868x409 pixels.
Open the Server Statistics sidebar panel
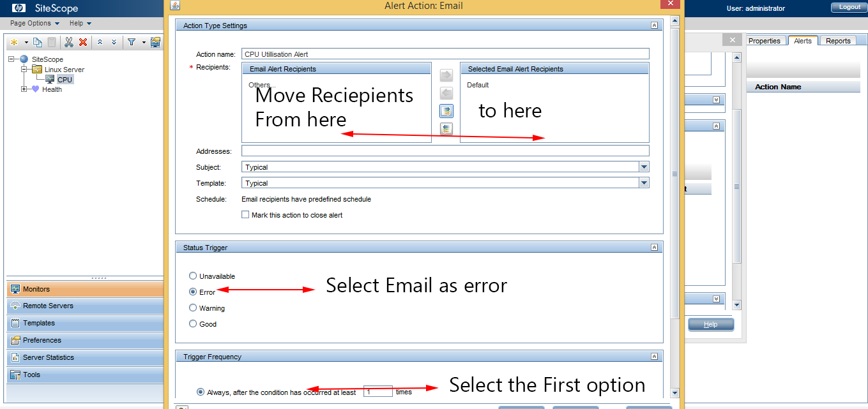coord(84,357)
